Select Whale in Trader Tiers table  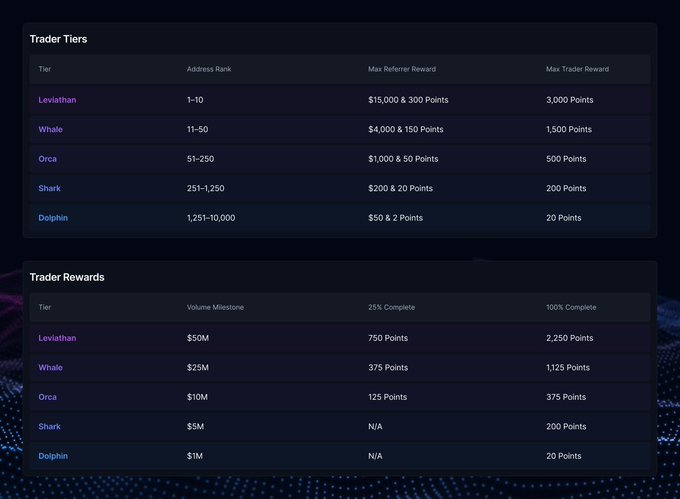[50, 129]
